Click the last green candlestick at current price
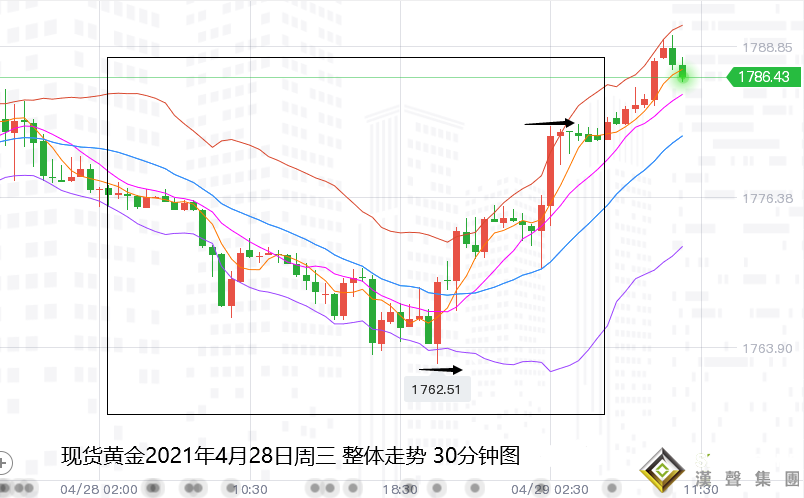Image resolution: width=804 pixels, height=498 pixels. (684, 72)
